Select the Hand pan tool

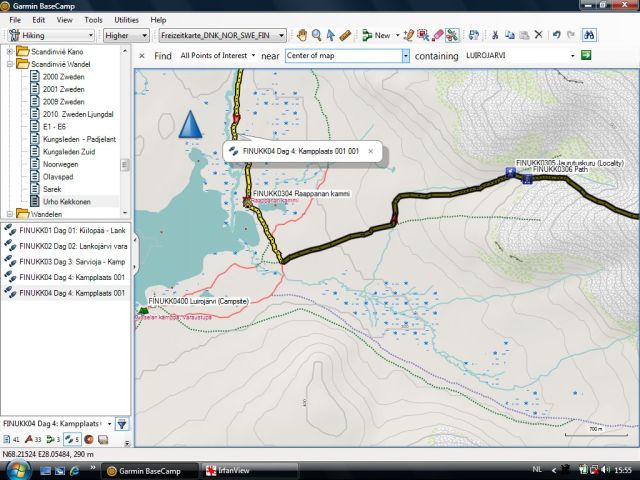click(x=302, y=35)
